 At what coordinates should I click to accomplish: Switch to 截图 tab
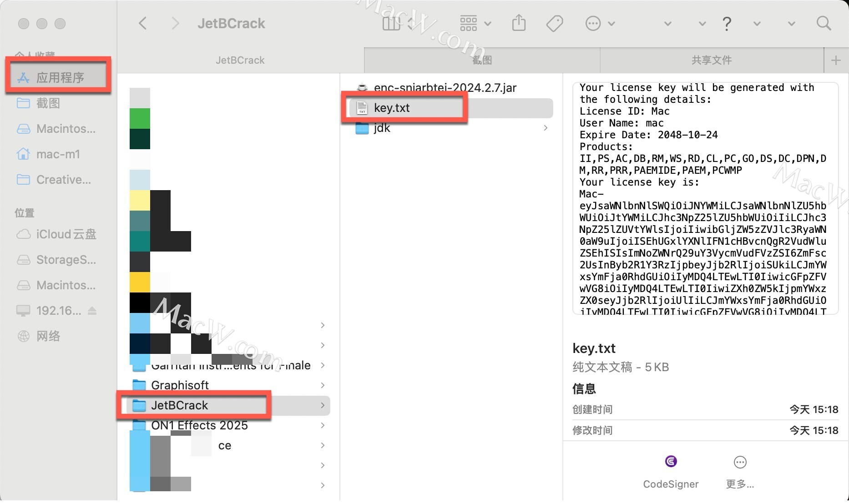pos(482,60)
